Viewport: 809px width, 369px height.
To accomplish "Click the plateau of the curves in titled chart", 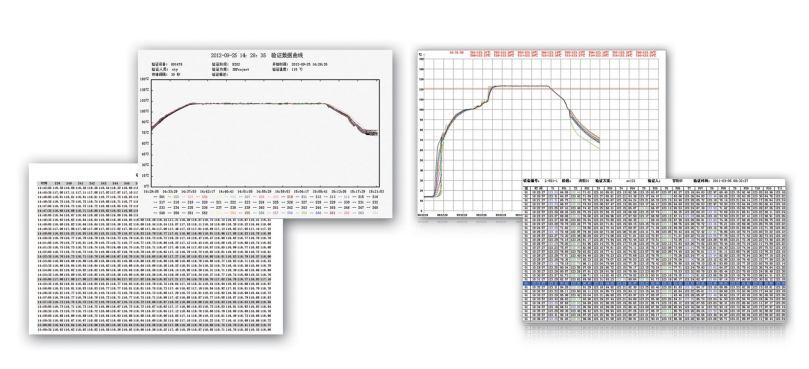I will pos(258,103).
